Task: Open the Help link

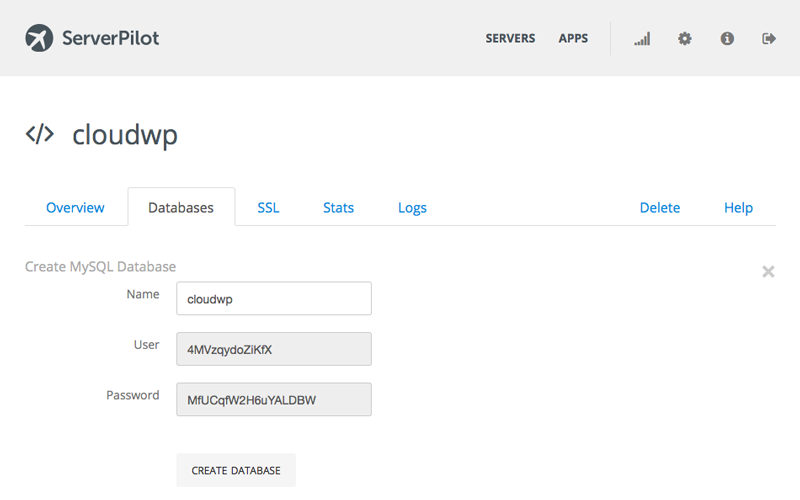Action: [738, 208]
